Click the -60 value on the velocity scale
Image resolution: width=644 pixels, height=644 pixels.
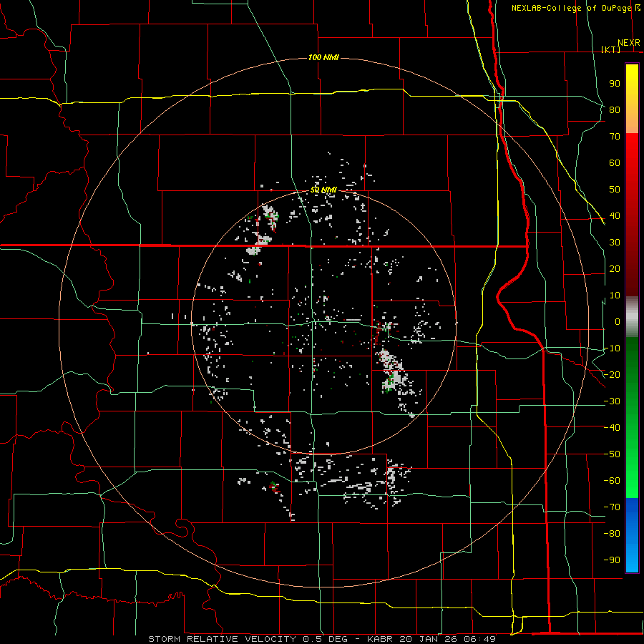click(x=612, y=481)
